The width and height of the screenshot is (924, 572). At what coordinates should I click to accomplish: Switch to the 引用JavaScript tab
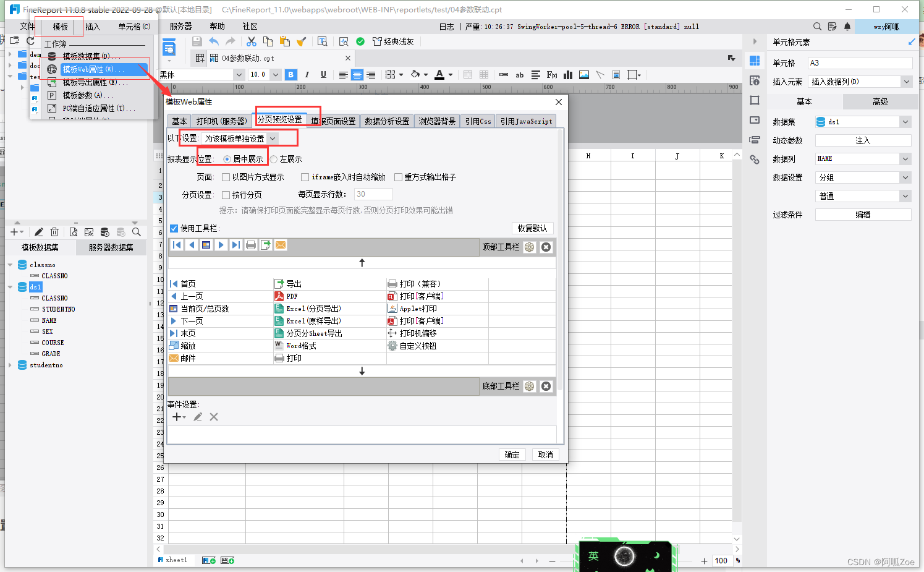click(526, 121)
